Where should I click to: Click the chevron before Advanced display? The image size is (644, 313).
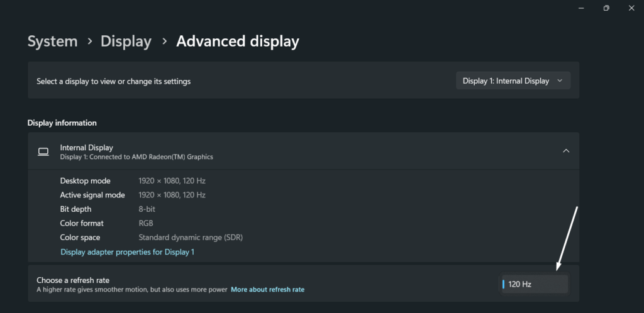[164, 41]
